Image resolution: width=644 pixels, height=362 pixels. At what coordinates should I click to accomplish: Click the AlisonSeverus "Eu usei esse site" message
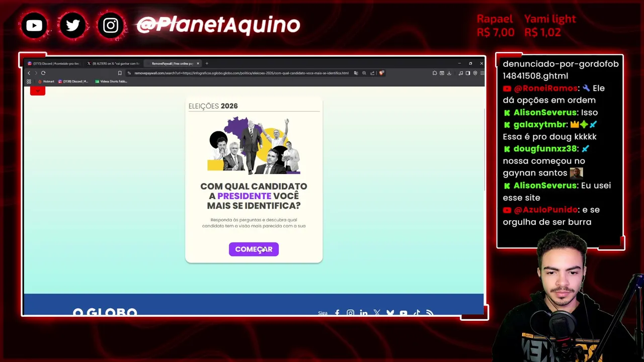(x=557, y=192)
